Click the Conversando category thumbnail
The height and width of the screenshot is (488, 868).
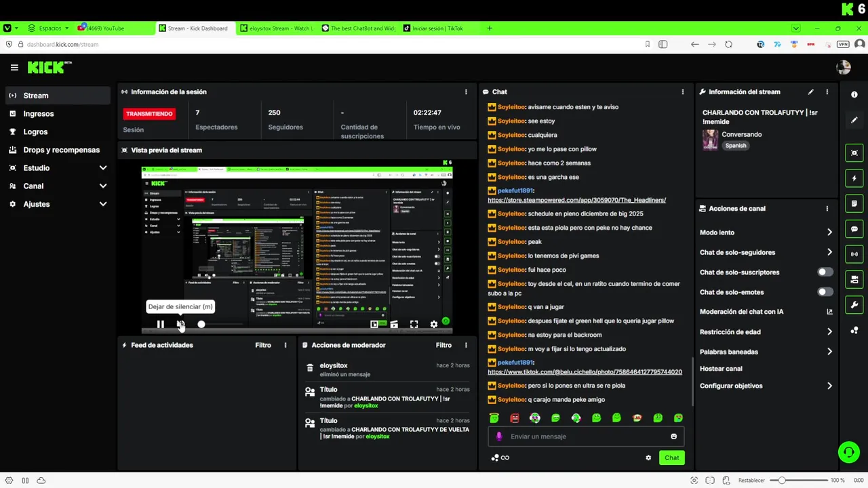pyautogui.click(x=710, y=140)
